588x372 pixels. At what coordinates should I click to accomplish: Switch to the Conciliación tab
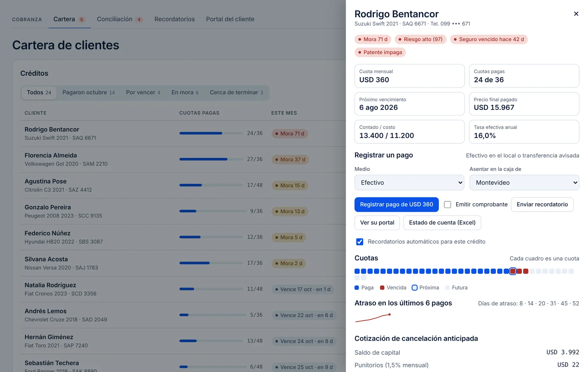[119, 19]
